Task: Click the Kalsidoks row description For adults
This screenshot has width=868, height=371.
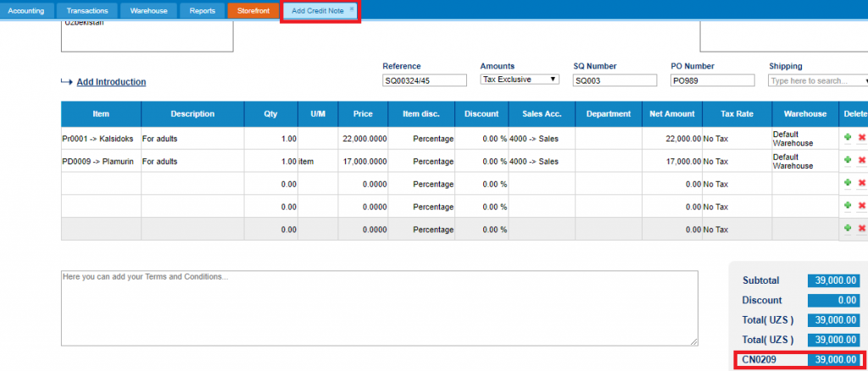Action: coord(192,139)
